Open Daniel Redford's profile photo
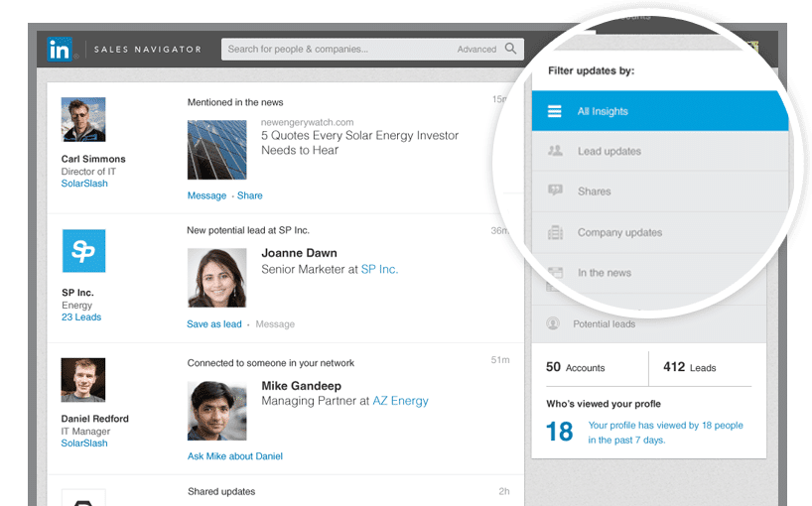Image resolution: width=812 pixels, height=506 pixels. pyautogui.click(x=83, y=380)
